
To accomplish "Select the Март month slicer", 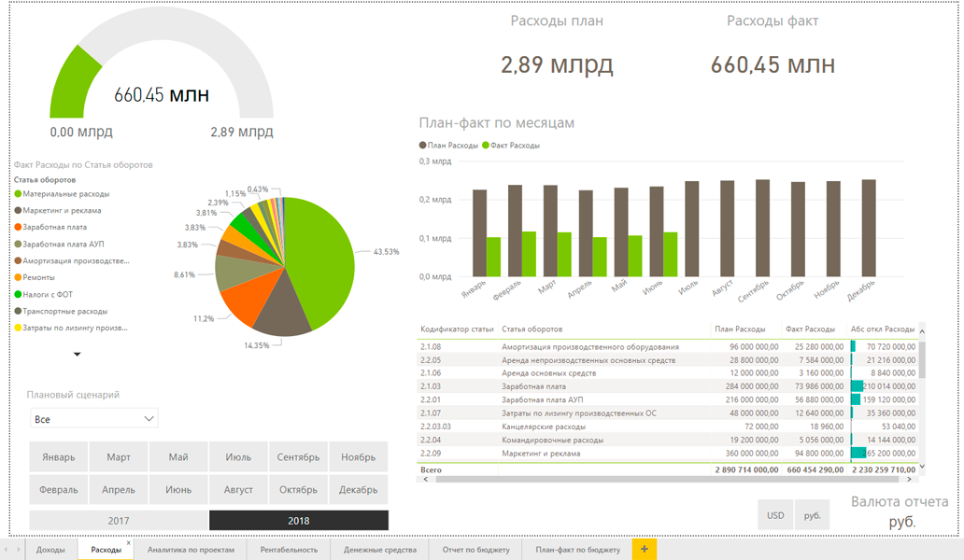I will click(x=118, y=456).
